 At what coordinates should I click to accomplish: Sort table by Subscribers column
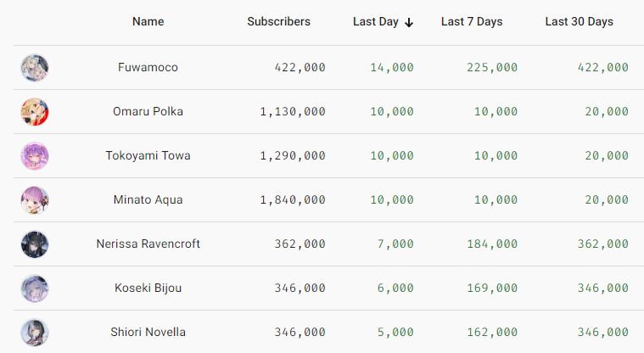click(278, 22)
